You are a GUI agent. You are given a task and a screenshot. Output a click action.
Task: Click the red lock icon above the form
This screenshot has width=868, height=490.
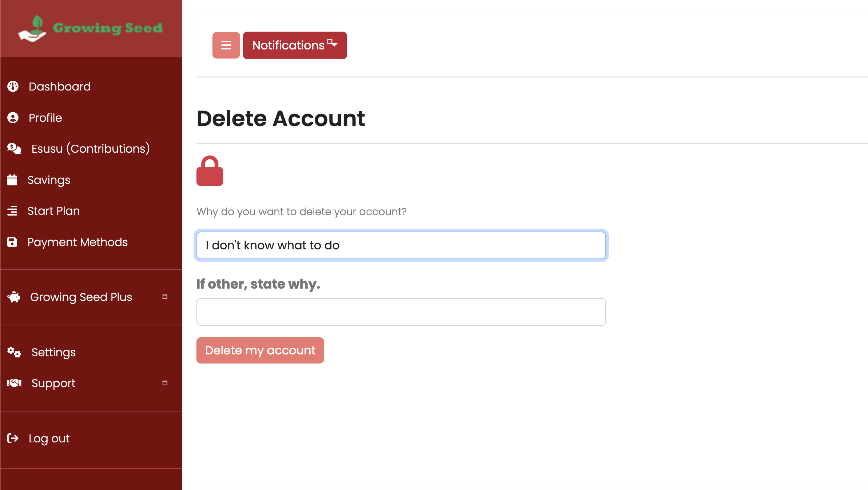click(210, 171)
